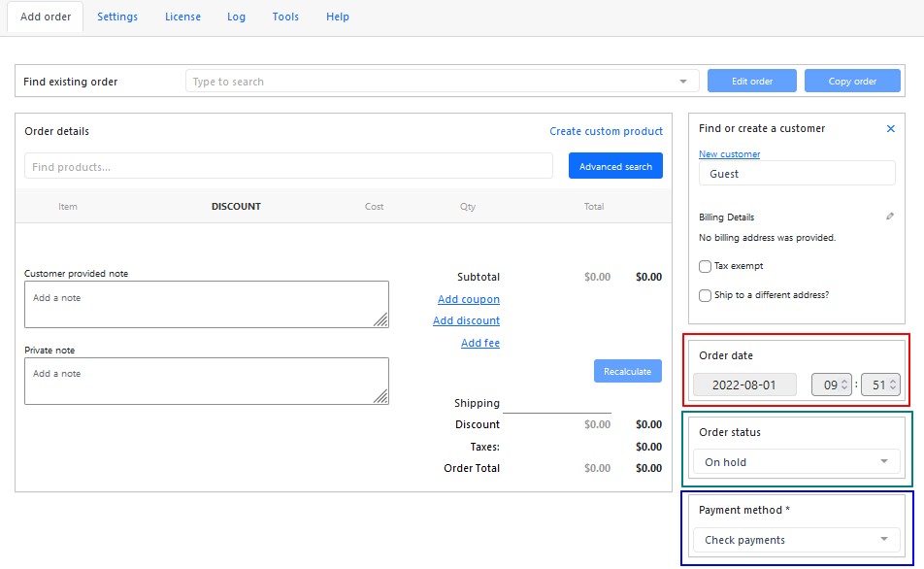The height and width of the screenshot is (569, 924).
Task: Click the Recalculate button
Action: click(x=627, y=372)
